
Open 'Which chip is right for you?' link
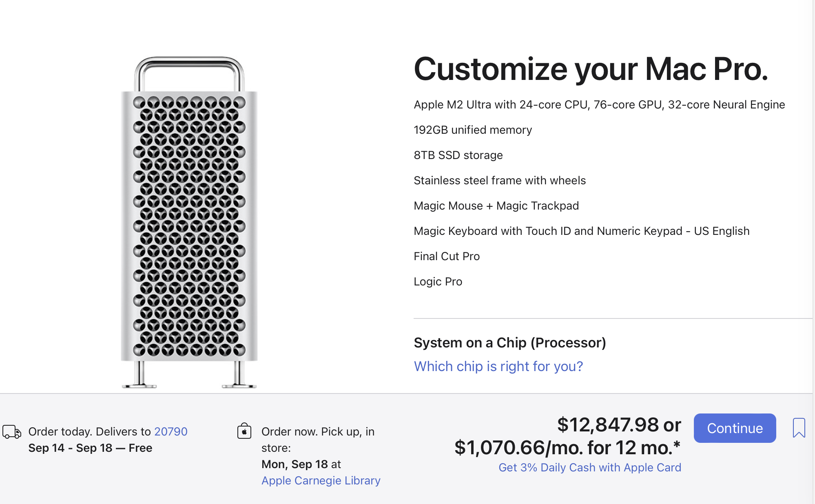click(x=498, y=366)
